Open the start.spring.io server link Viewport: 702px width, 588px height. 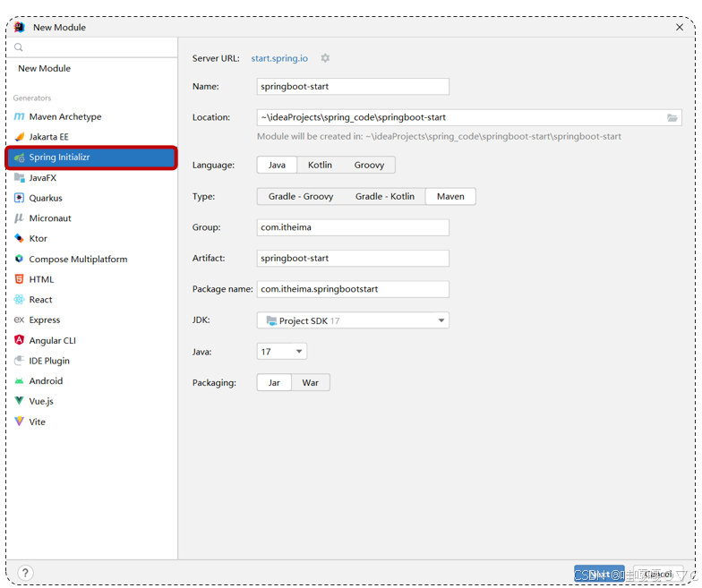(279, 58)
